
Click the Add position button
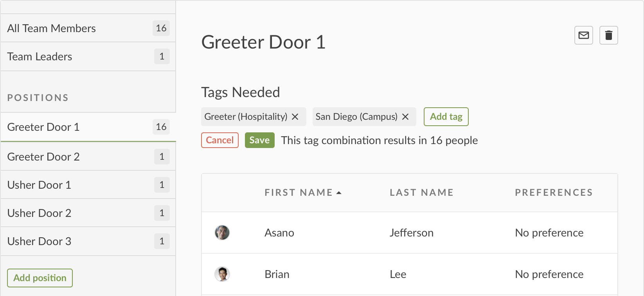40,278
